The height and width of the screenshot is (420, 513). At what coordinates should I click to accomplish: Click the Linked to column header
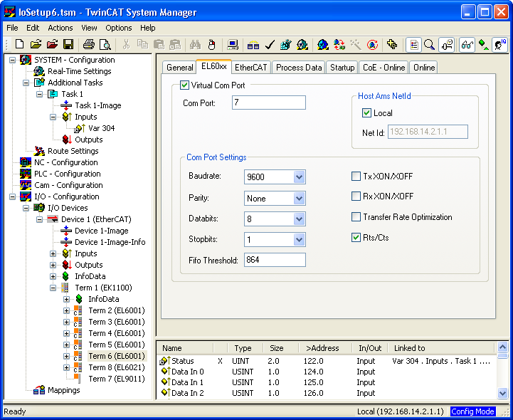[x=441, y=348]
